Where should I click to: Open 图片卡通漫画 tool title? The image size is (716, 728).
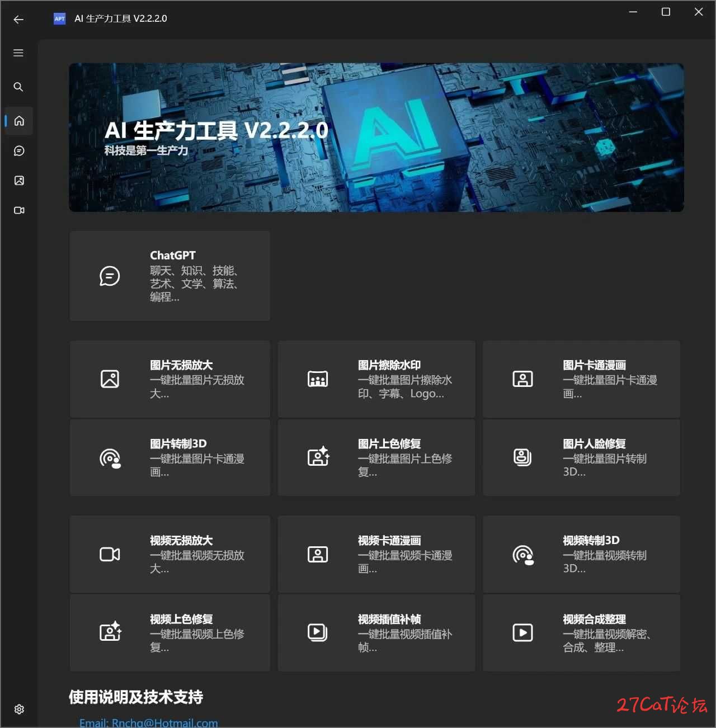click(594, 365)
